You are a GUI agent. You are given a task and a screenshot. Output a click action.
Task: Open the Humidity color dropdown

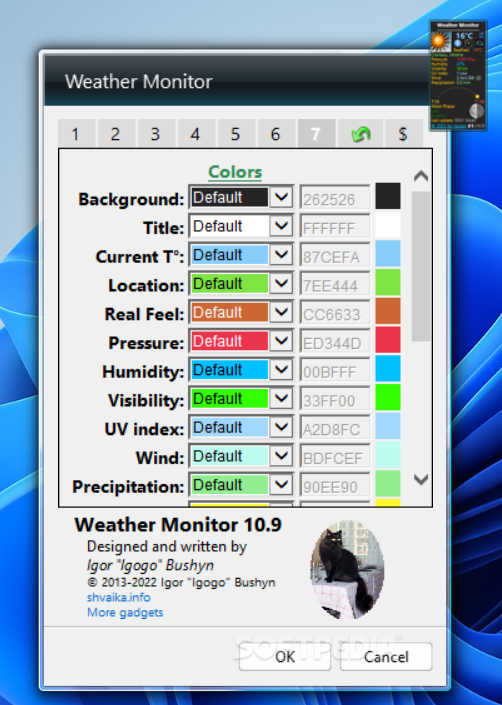241,370
